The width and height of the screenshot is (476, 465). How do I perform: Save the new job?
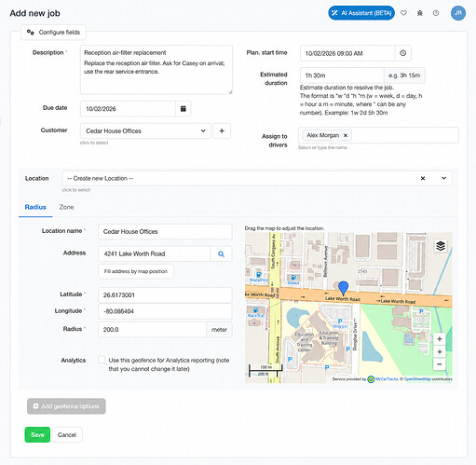point(37,434)
